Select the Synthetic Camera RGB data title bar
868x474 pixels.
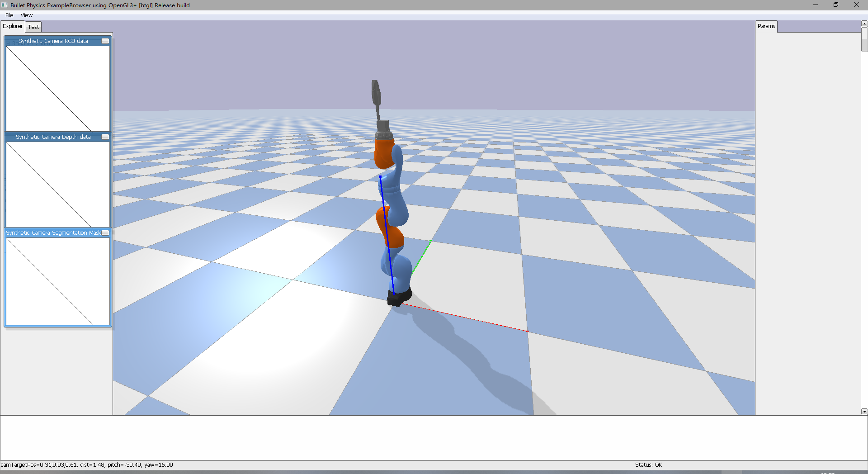(53, 41)
